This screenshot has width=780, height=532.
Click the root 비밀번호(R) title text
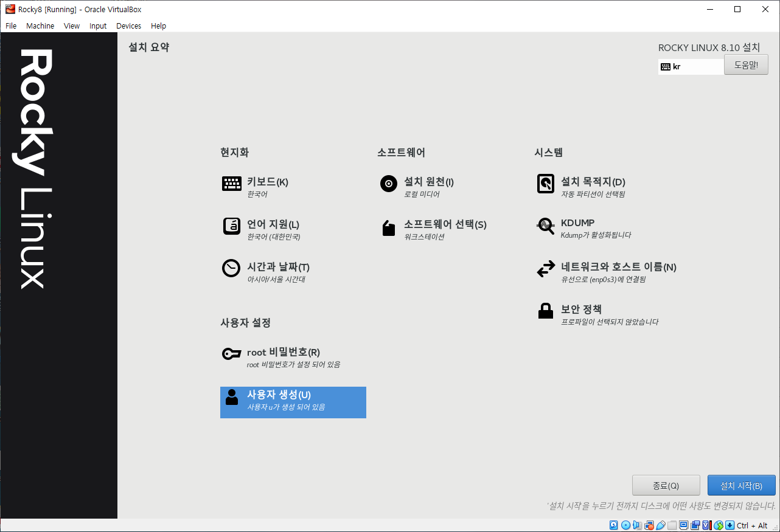tap(284, 352)
